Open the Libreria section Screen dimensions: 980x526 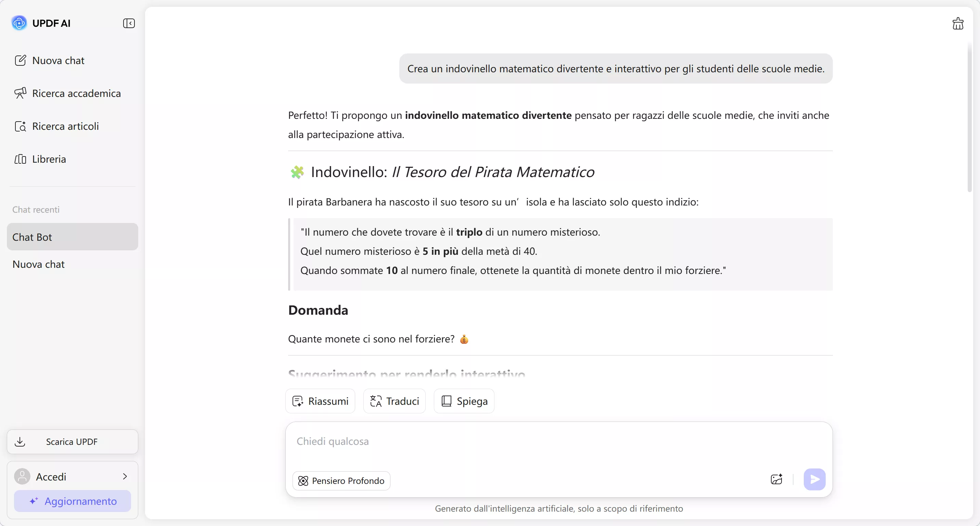[x=49, y=159]
